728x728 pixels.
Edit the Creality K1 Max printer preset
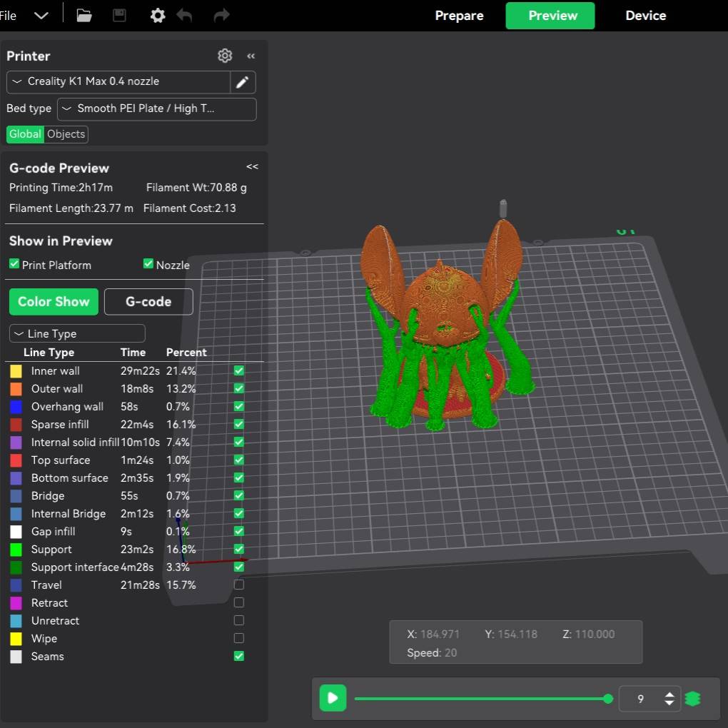click(x=243, y=82)
